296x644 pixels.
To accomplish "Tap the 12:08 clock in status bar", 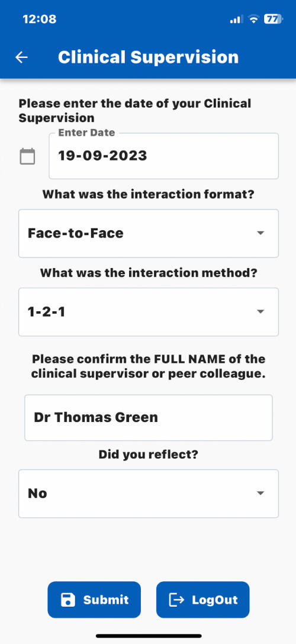I will coord(40,19).
